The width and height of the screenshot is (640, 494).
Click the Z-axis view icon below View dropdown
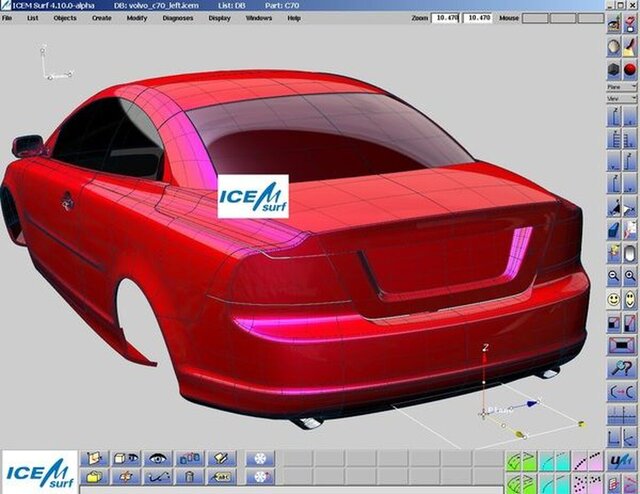click(x=613, y=116)
